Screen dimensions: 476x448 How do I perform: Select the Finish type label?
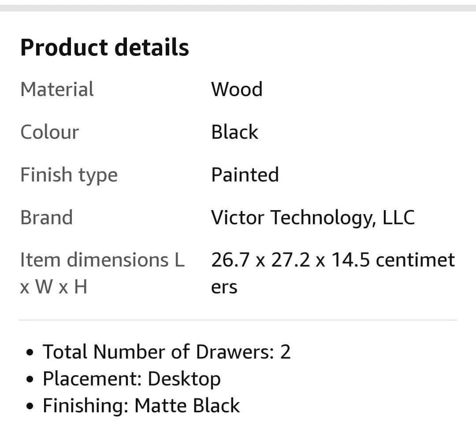[x=69, y=175]
